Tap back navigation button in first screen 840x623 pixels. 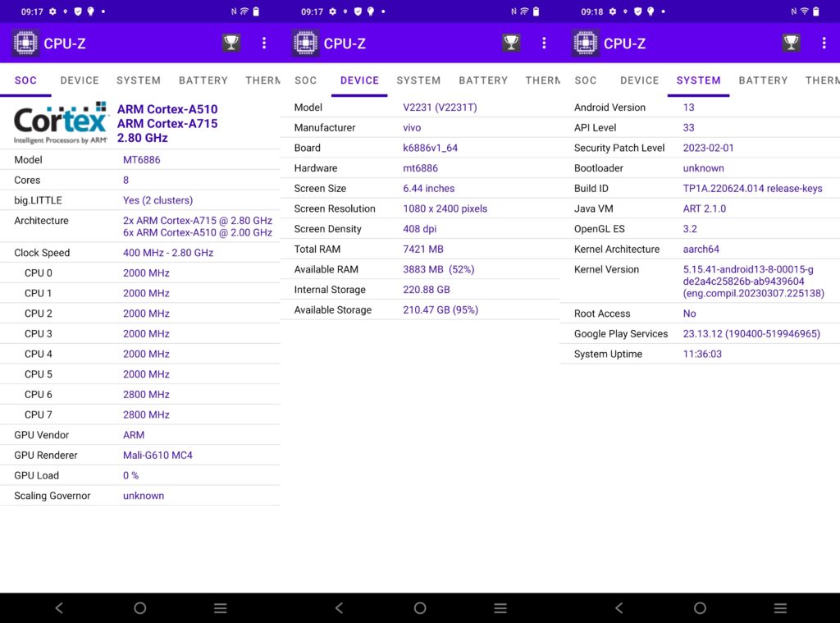click(59, 608)
